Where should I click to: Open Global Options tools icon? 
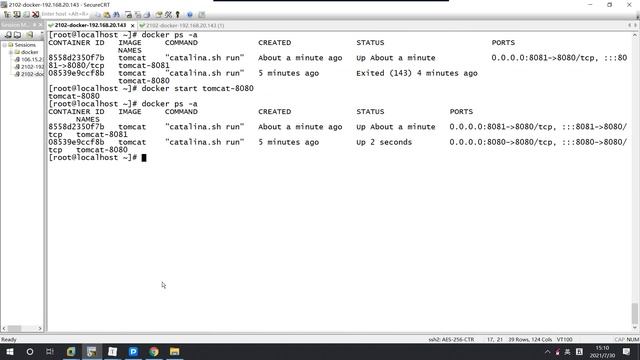(x=168, y=15)
